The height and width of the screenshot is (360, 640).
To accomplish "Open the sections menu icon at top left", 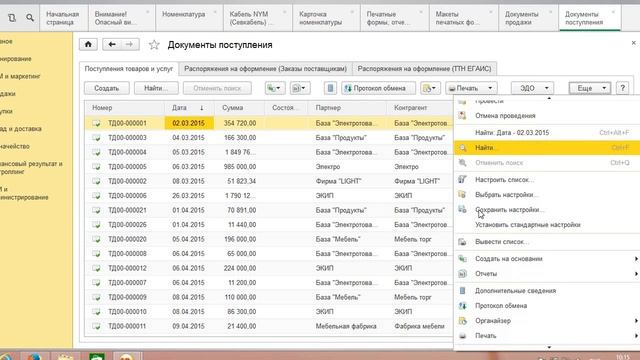I will tap(12, 18).
